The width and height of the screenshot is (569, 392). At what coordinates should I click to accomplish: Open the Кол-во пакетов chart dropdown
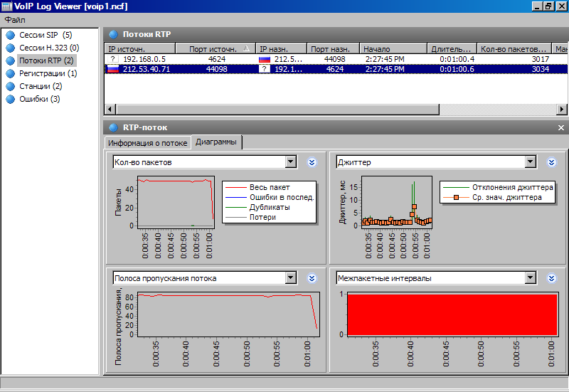tap(291, 162)
